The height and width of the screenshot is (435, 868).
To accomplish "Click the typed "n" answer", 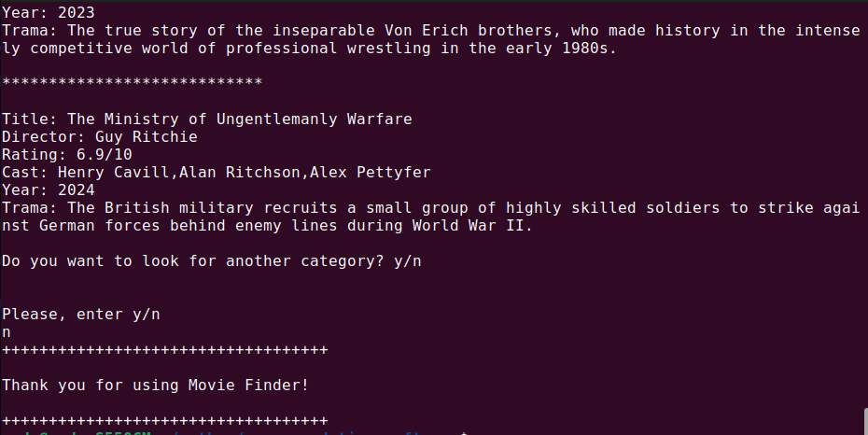I will click(7, 332).
